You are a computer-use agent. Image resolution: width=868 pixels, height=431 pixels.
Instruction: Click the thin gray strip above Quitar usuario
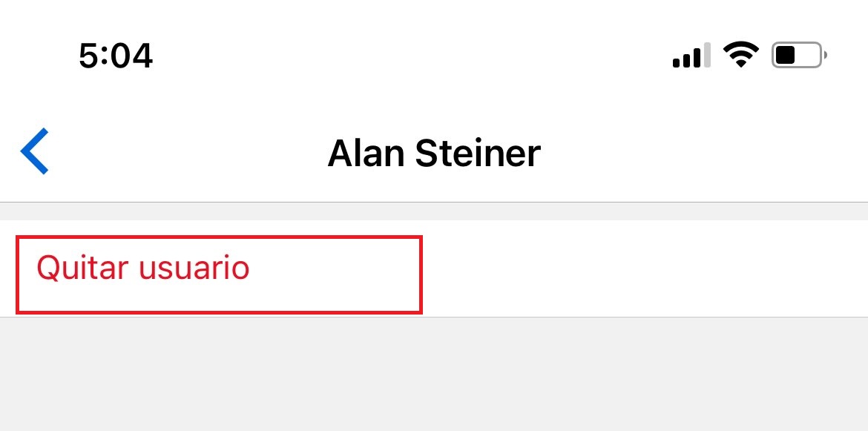coord(434,211)
